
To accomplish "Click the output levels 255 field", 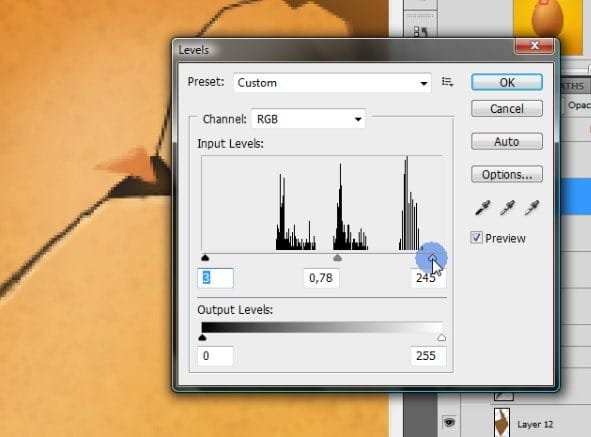I will coord(428,356).
